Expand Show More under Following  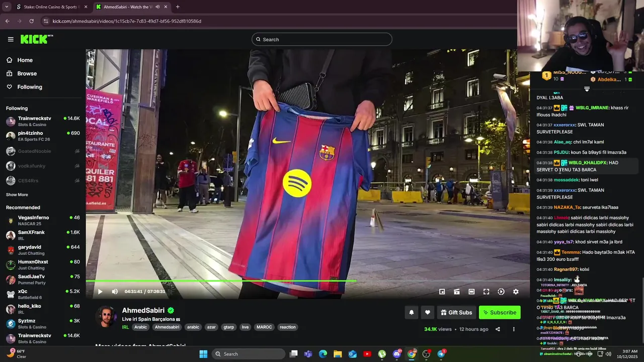pyautogui.click(x=17, y=195)
